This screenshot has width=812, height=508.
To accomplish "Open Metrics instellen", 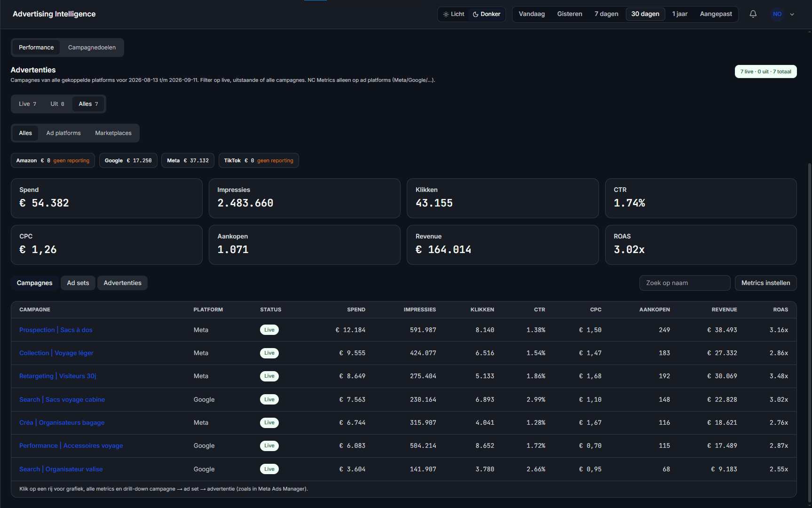I will click(x=765, y=283).
